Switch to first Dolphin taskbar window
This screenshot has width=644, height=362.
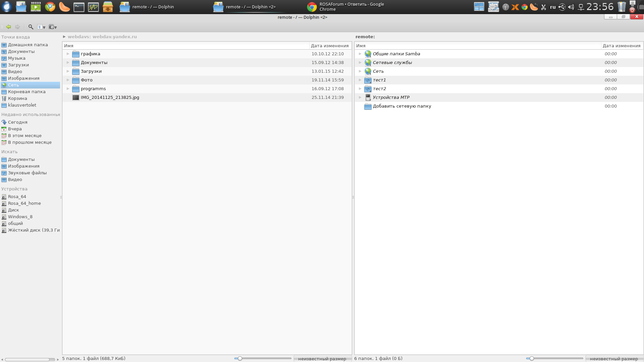(x=147, y=7)
